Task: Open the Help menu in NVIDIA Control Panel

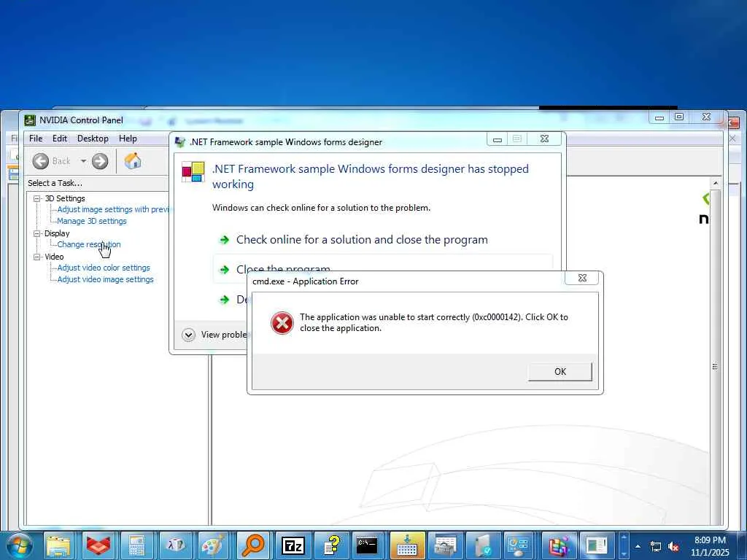Action: tap(128, 139)
